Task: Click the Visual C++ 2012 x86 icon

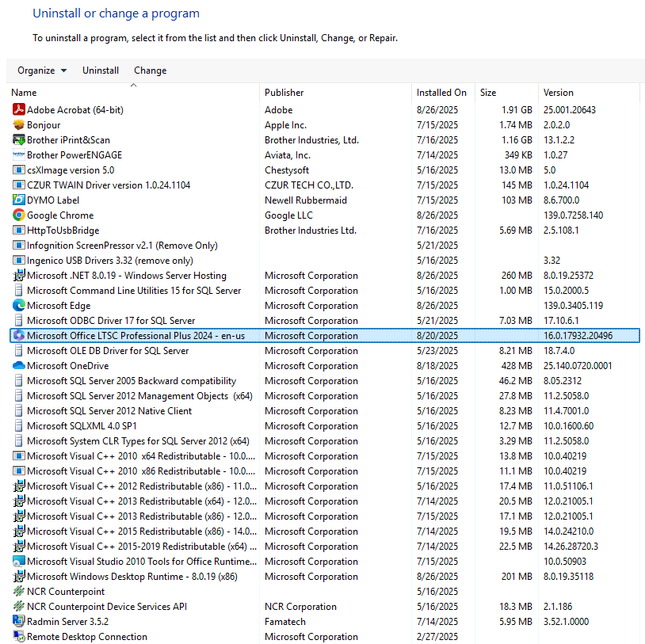Action: 18,486
